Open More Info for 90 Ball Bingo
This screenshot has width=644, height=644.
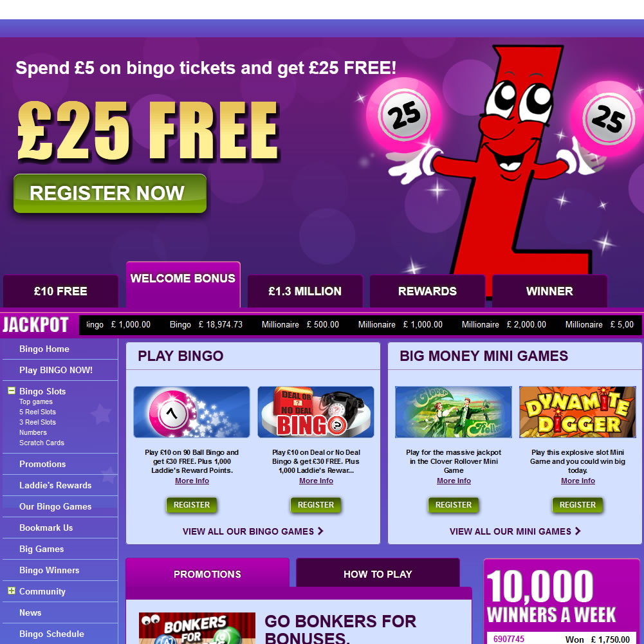[192, 481]
